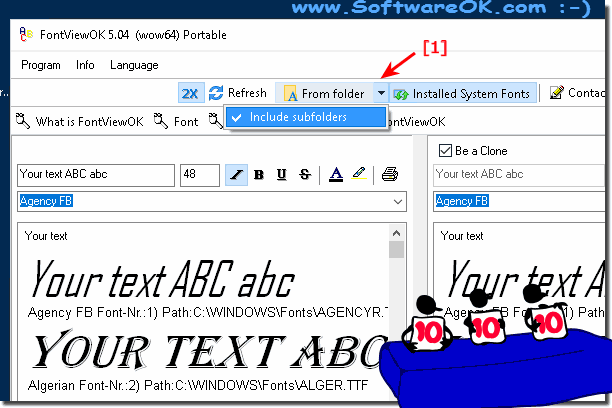Image resolution: width=612 pixels, height=408 pixels.
Task: Open the Language menu
Action: [x=134, y=65]
